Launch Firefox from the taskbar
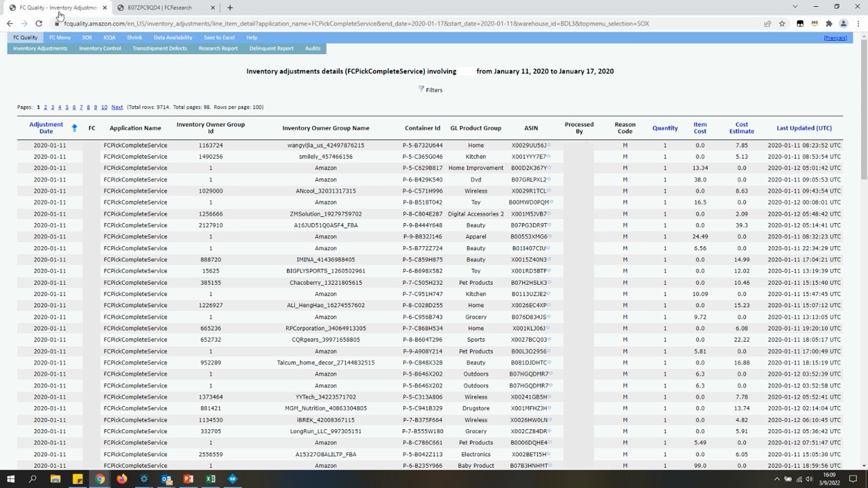Viewport: 868px width, 488px height. [121, 479]
